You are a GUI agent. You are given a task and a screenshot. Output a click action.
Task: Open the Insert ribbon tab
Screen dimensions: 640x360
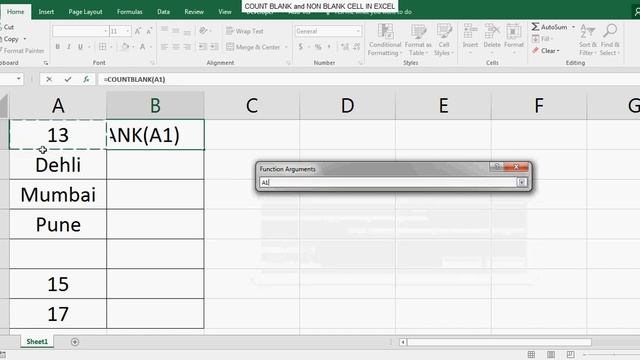[x=46, y=12]
